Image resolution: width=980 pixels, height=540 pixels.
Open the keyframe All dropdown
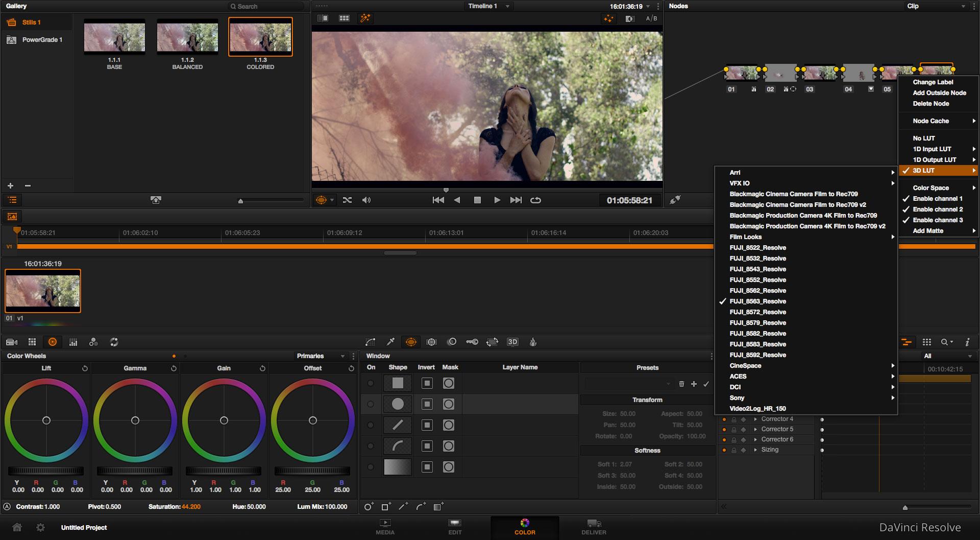tap(948, 356)
